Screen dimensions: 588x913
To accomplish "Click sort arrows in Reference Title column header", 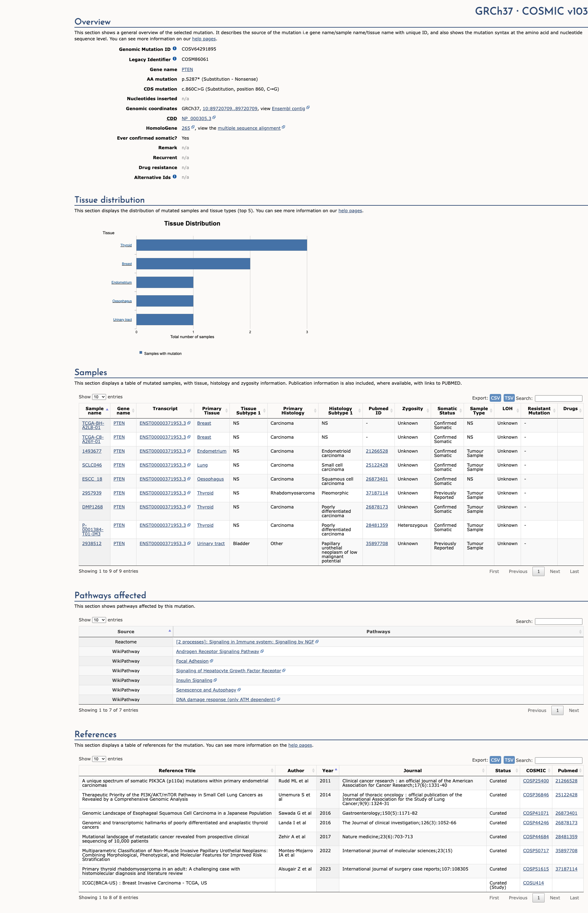I will (272, 771).
